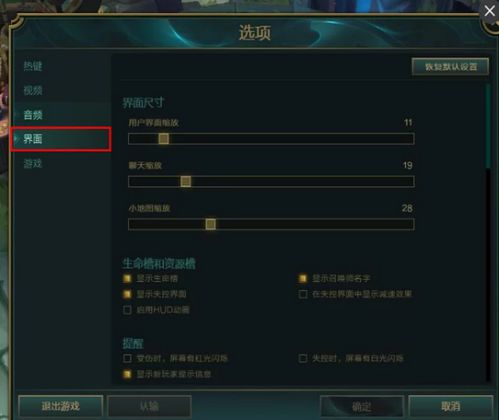Open the 热键 (Hotkeys) settings tab
Screen dimensions: 499x420
(33, 66)
